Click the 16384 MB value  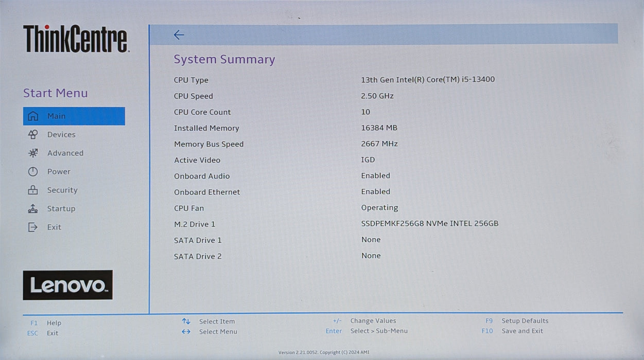[379, 128]
